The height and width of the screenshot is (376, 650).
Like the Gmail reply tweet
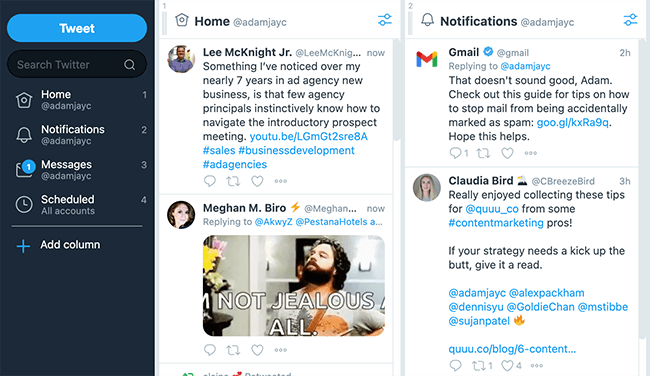click(507, 153)
